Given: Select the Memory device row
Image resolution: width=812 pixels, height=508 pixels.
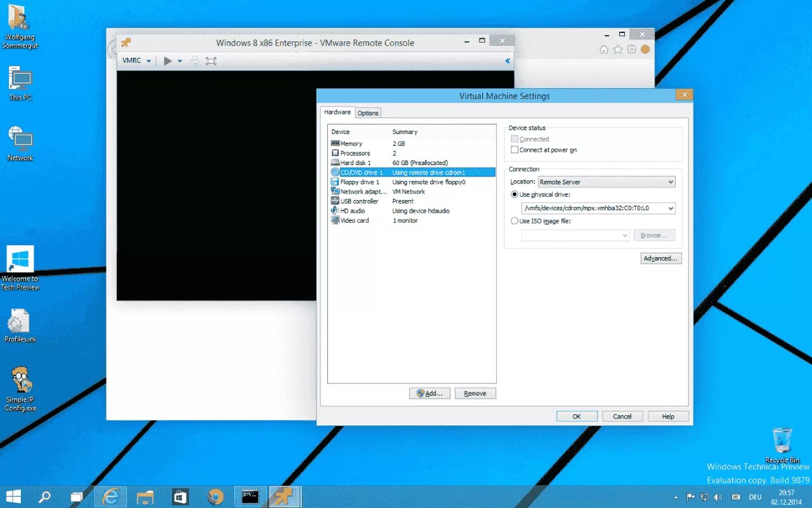Looking at the screenshot, I should [412, 144].
